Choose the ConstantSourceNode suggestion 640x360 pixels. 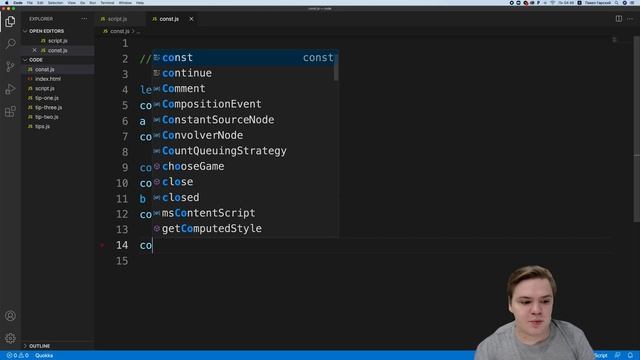(x=243, y=120)
